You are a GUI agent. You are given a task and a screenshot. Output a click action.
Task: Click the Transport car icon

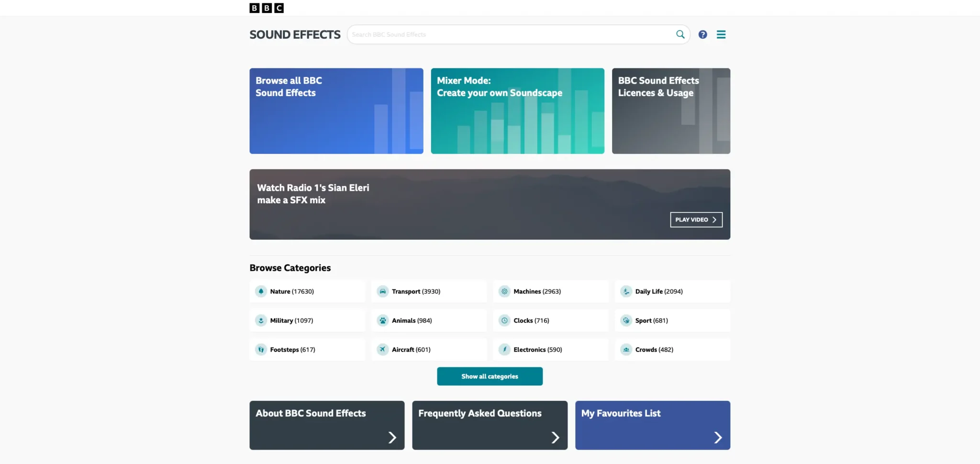tap(382, 291)
